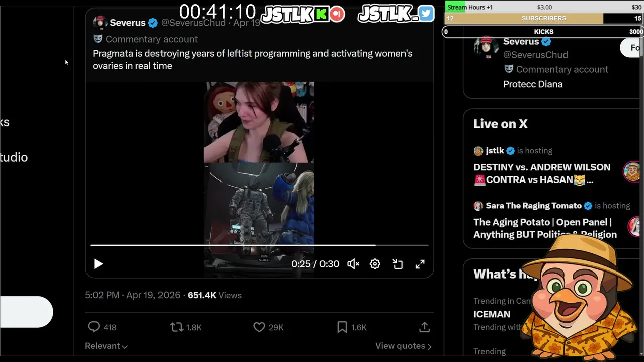Click the verified badge next to Severus
This screenshot has width=644, height=362.
pyautogui.click(x=153, y=23)
